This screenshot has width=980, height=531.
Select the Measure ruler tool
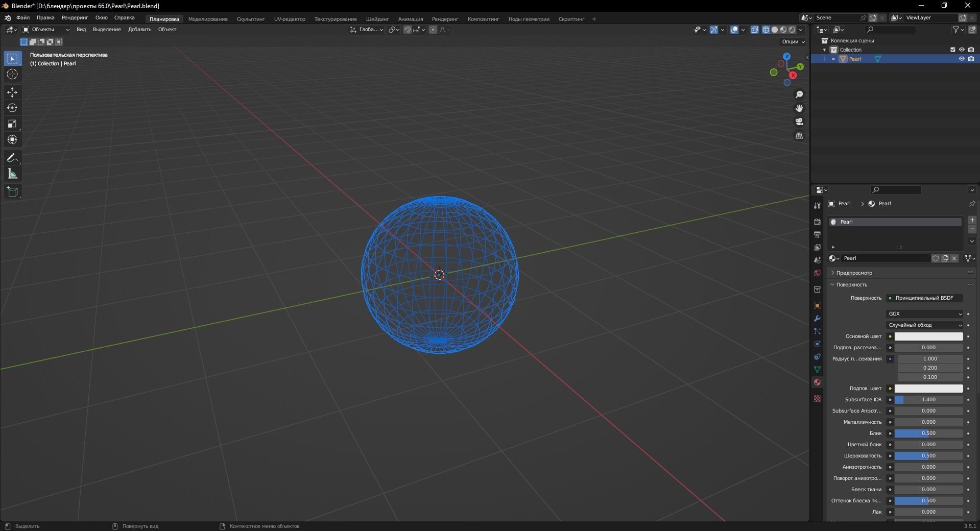[12, 174]
